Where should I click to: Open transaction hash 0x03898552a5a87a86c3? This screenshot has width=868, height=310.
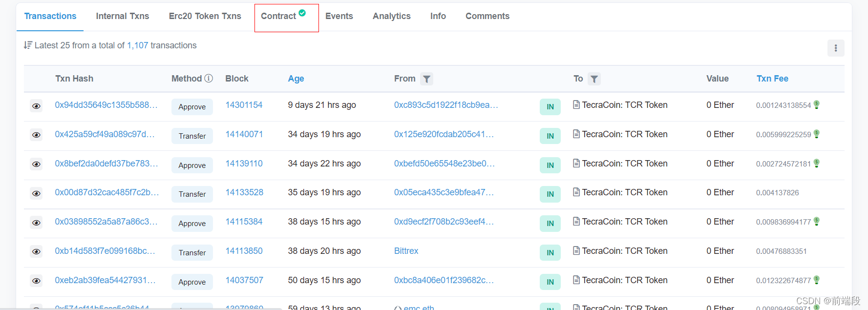click(106, 222)
